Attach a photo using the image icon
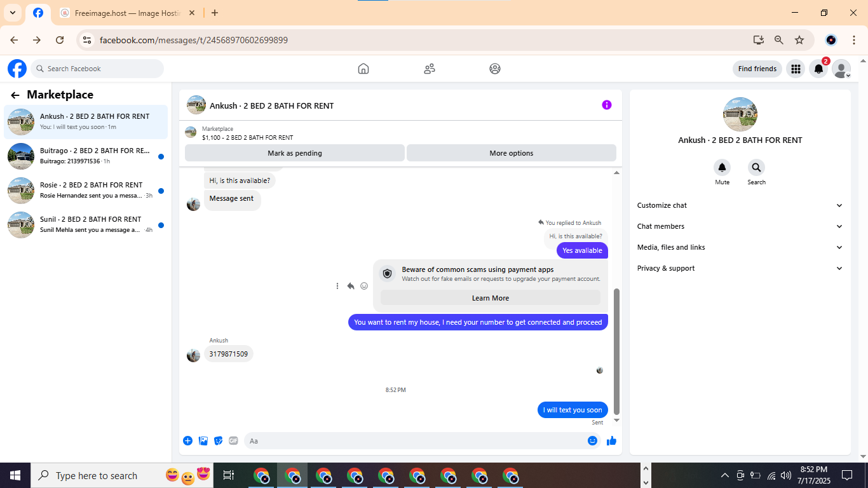This screenshot has width=868, height=488. [203, 440]
